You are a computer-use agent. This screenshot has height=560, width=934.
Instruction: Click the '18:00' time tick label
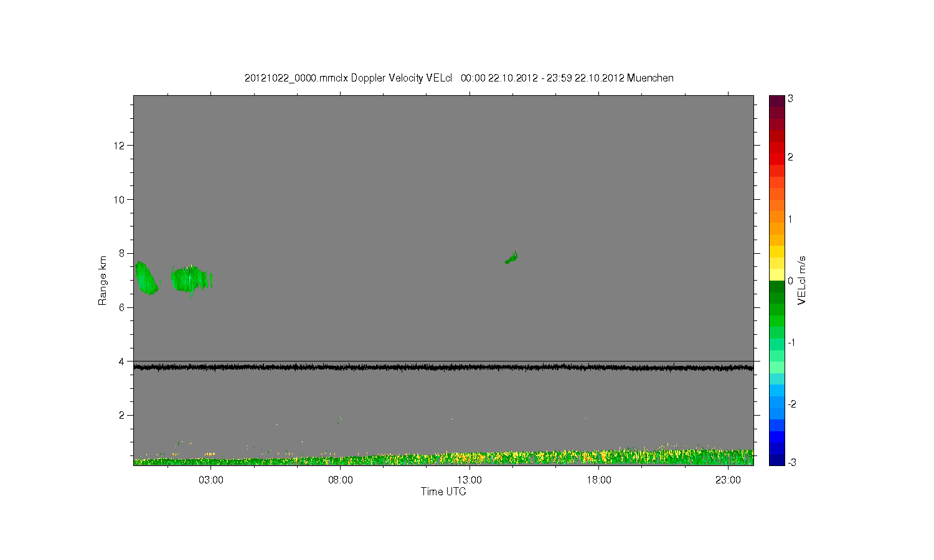(x=599, y=480)
